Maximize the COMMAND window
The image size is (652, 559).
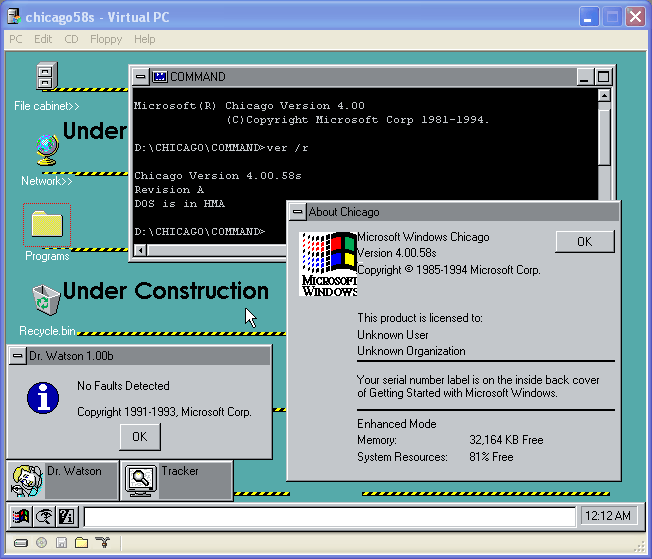pos(603,77)
